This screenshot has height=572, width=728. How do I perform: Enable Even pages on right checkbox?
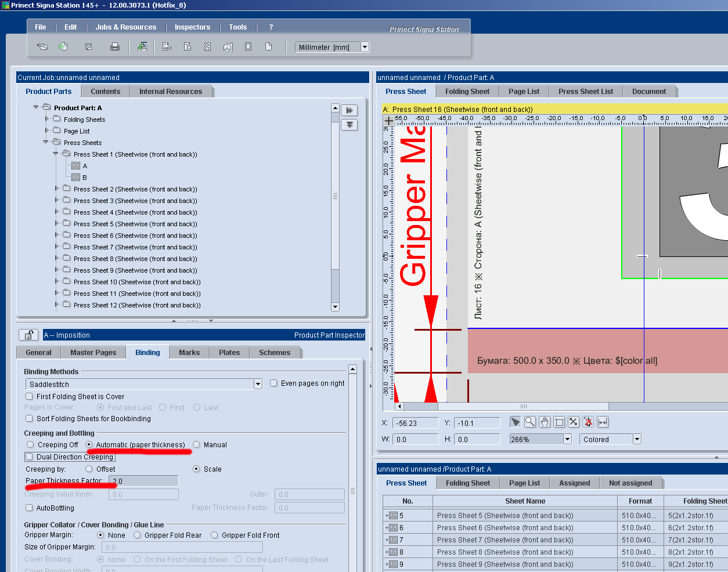coord(273,383)
